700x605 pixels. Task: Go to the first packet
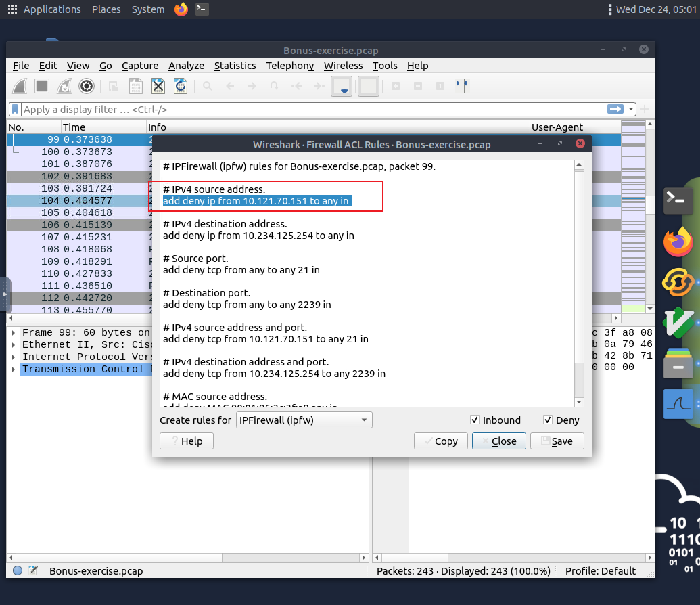point(297,86)
